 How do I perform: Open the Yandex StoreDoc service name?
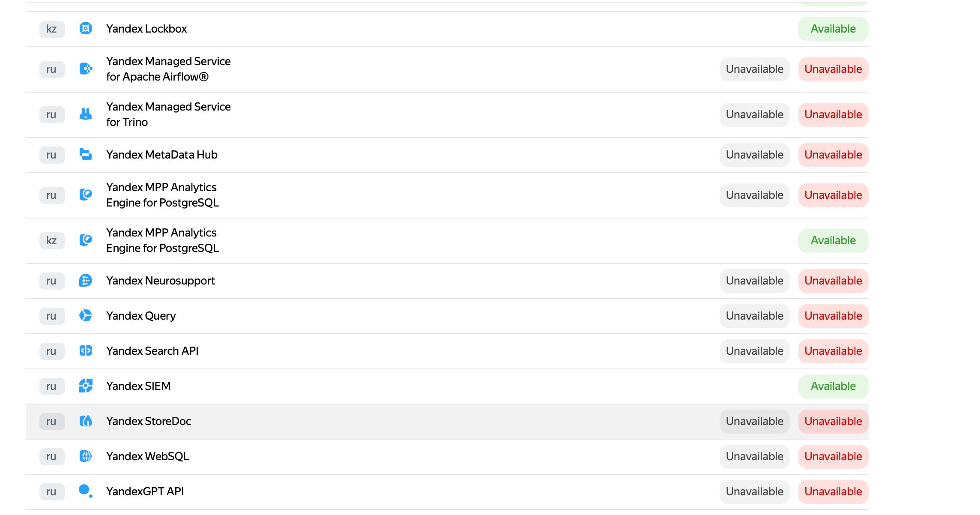coord(149,421)
